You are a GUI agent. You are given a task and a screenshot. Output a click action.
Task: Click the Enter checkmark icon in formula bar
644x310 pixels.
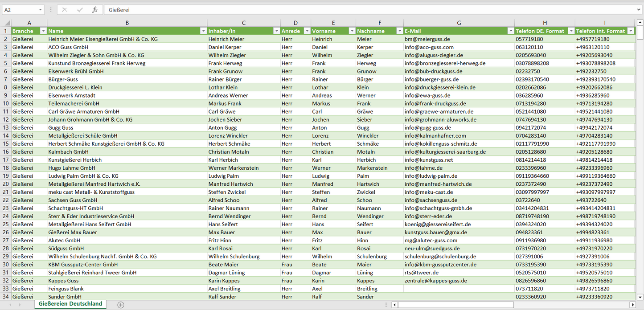(80, 10)
